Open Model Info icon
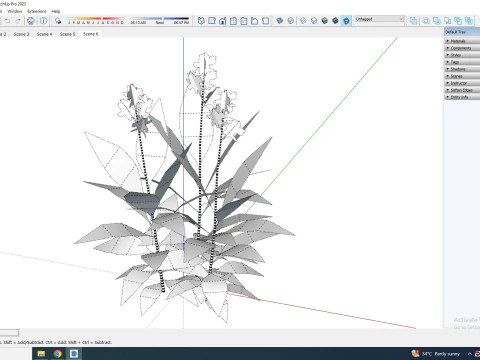The height and width of the screenshot is (360, 480). pyautogui.click(x=43, y=21)
